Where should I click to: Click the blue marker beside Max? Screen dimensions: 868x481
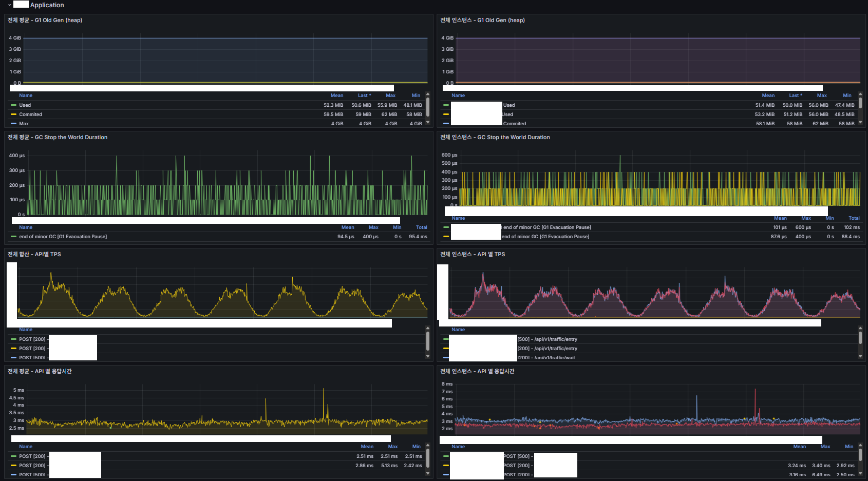(14, 124)
